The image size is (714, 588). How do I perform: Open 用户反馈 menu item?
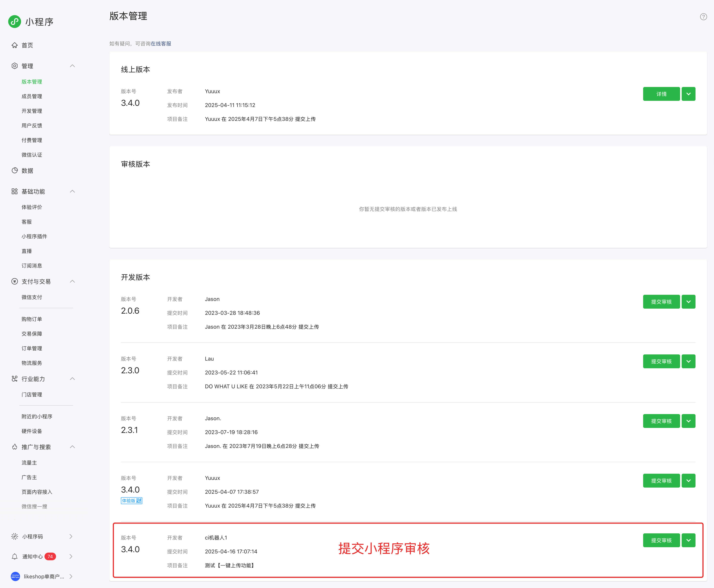32,125
